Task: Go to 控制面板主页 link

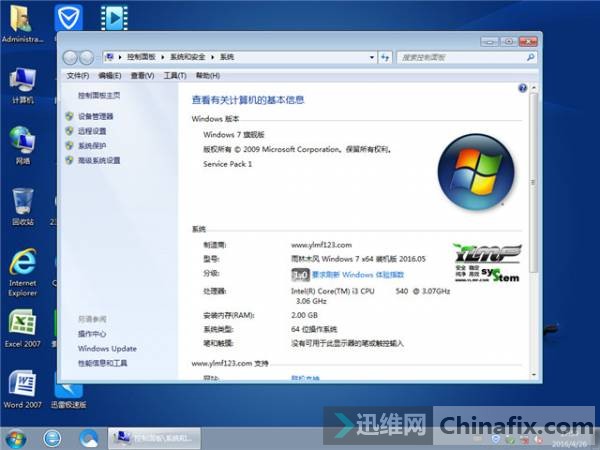Action: click(99, 95)
